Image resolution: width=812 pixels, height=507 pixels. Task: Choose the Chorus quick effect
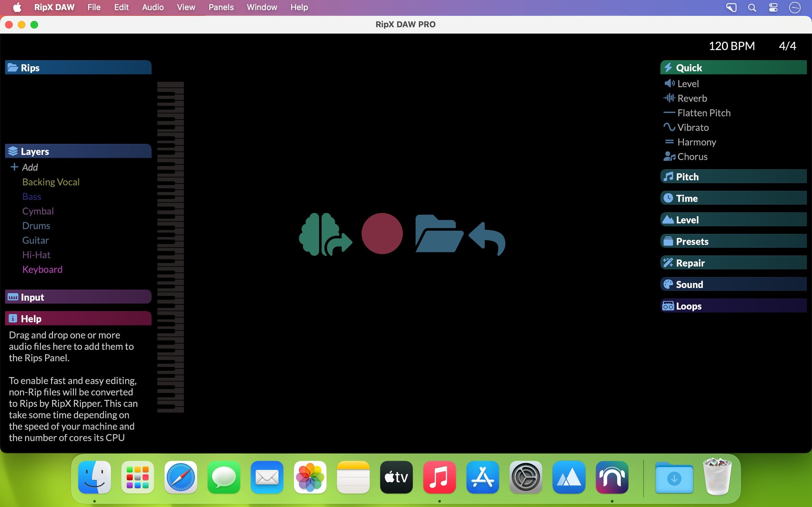pyautogui.click(x=692, y=157)
